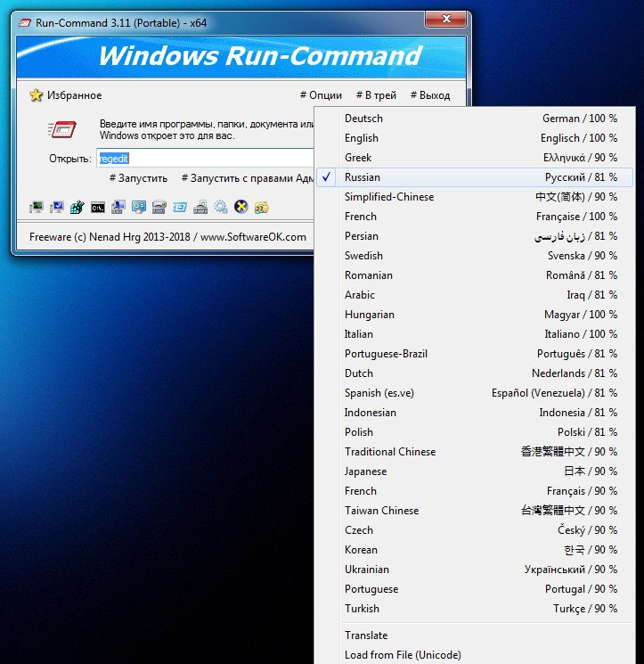Pick Korean language
Screen dimensions: 644x664
(475, 550)
